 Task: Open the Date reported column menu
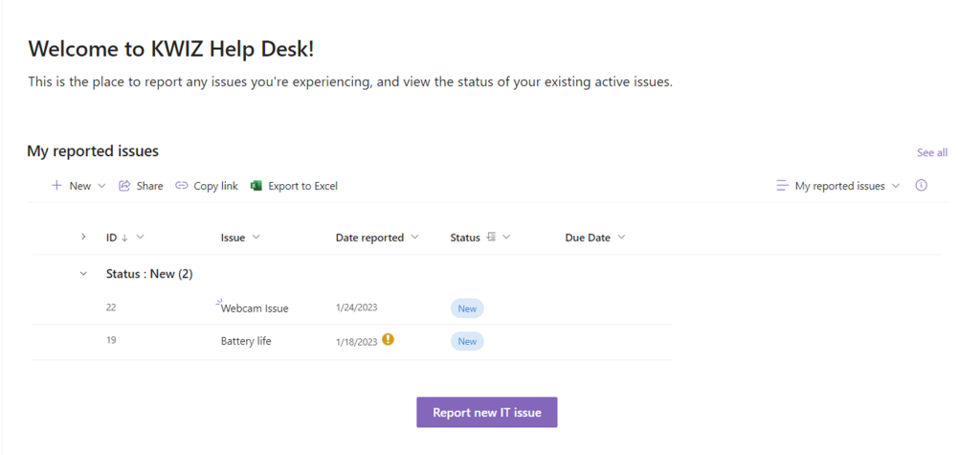tap(414, 238)
